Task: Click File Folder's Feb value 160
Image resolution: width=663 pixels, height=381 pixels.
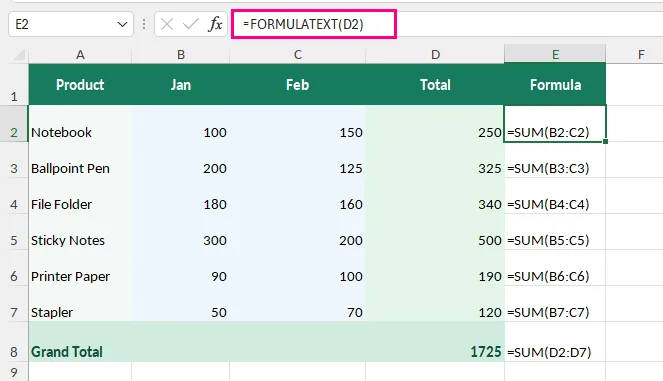Action: (x=298, y=196)
